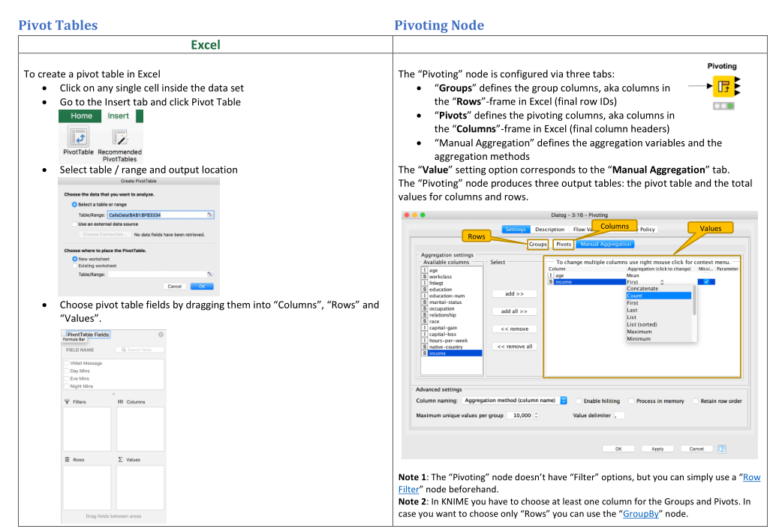Check the Day Mins field
The height and width of the screenshot is (532, 779).
click(67, 371)
